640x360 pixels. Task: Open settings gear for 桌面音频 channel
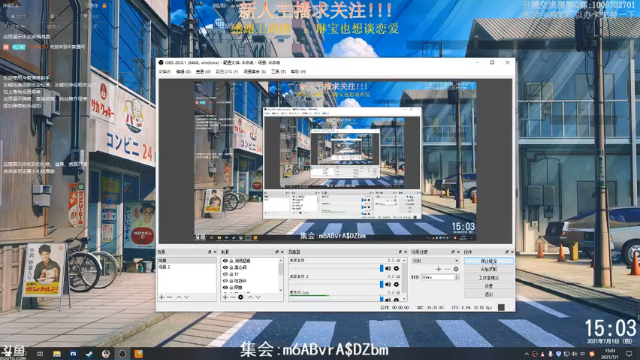click(396, 269)
